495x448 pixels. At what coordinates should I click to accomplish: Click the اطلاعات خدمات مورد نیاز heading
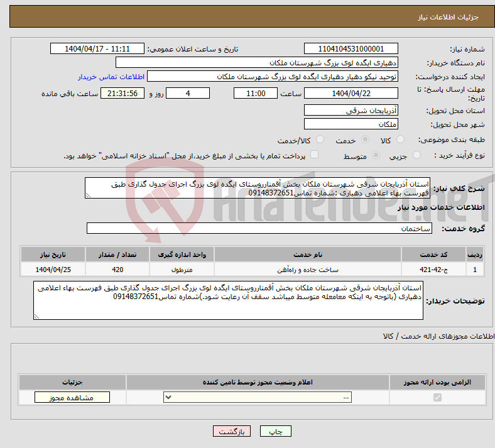(441, 207)
